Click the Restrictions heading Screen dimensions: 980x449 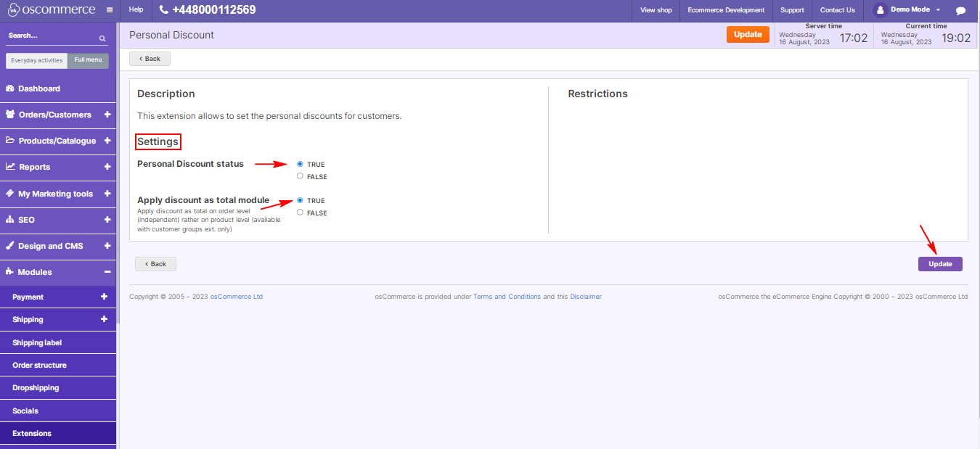click(x=597, y=94)
